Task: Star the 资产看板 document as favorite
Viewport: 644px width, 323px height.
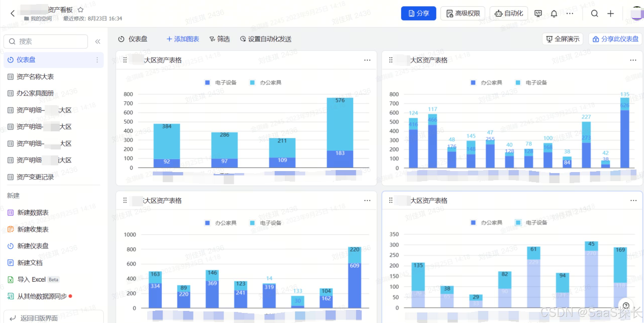Action: click(80, 10)
